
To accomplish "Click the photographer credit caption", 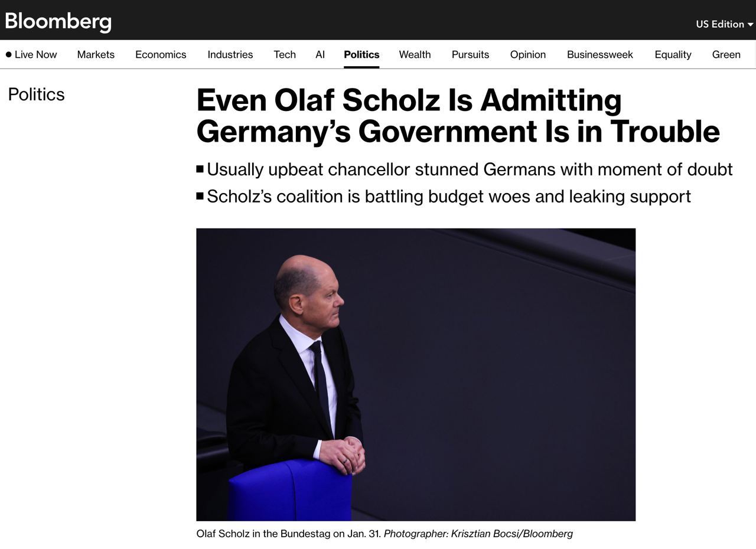I will [478, 534].
